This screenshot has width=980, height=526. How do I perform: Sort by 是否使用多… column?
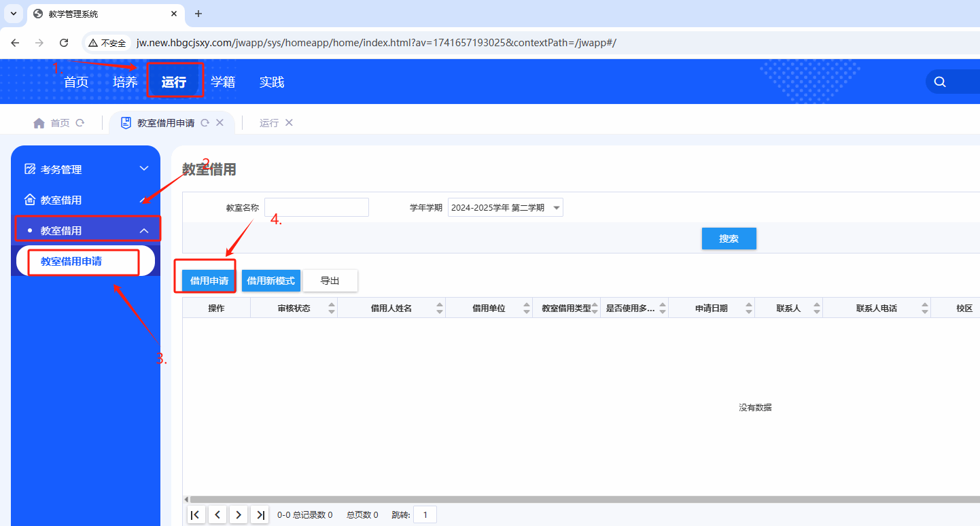(x=663, y=308)
